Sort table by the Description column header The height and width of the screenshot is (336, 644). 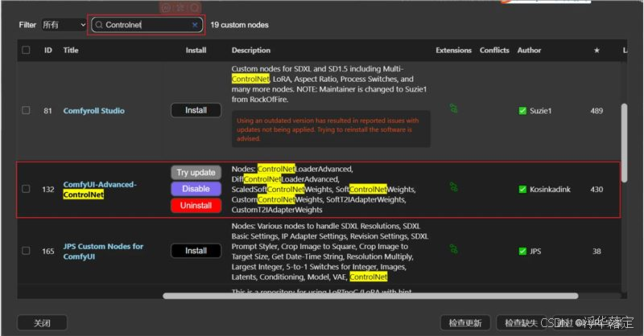click(x=251, y=50)
